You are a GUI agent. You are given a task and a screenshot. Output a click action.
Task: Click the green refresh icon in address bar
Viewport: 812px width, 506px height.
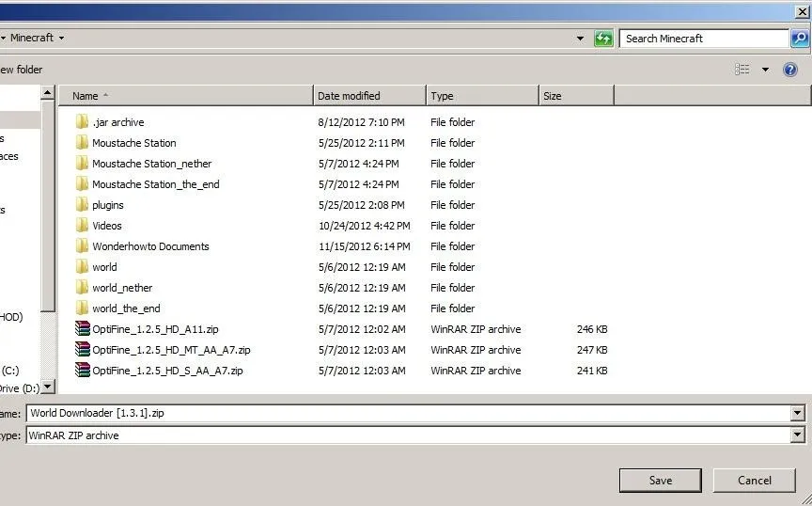pyautogui.click(x=603, y=39)
